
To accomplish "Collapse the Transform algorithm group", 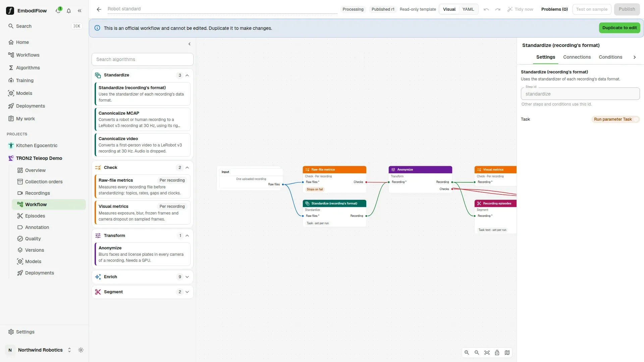I will point(187,236).
